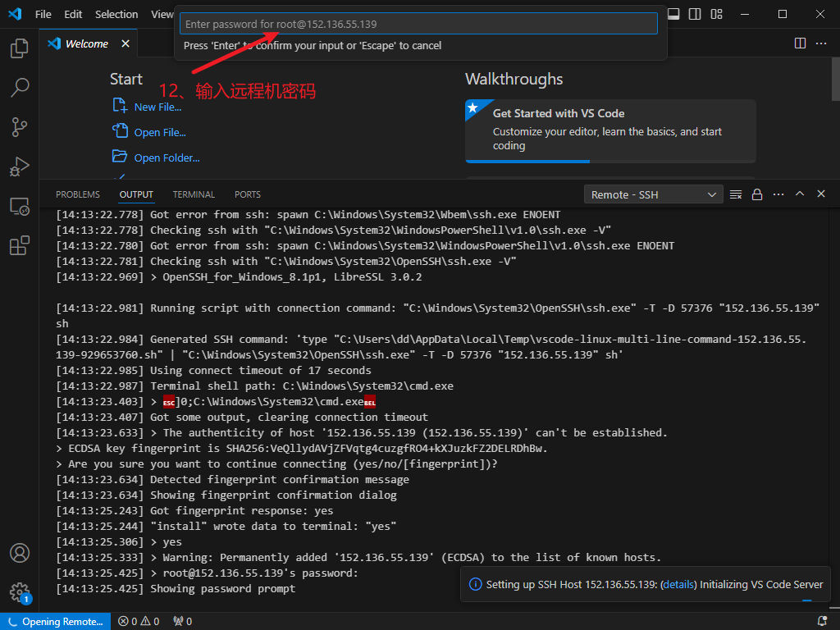Click log line 'Showing password prompt'
The width and height of the screenshot is (840, 630).
(176, 589)
